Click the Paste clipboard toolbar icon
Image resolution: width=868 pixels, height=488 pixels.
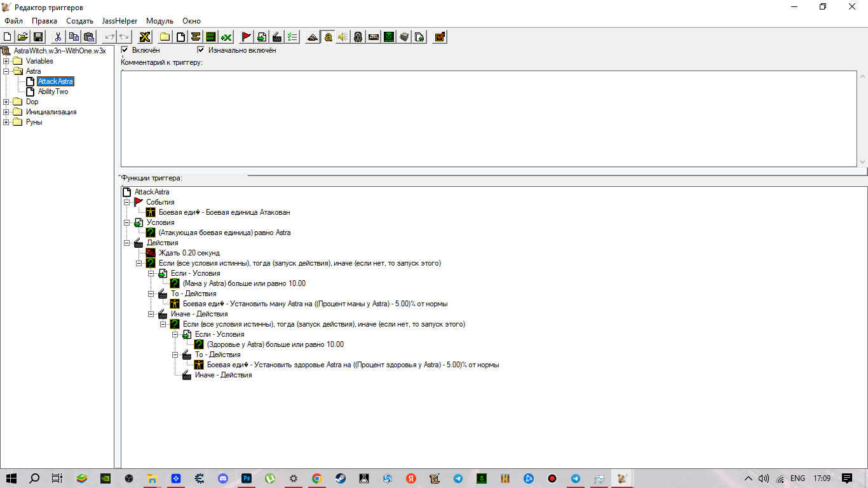(x=89, y=37)
